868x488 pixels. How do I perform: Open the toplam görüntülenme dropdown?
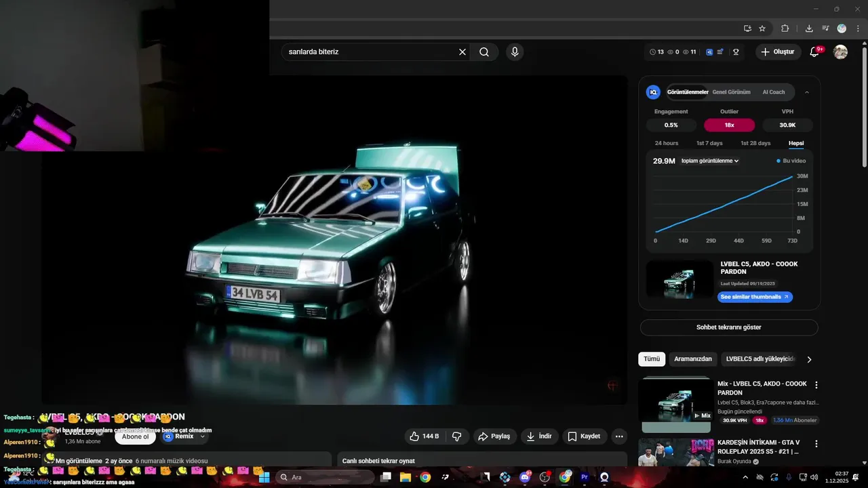click(x=710, y=161)
